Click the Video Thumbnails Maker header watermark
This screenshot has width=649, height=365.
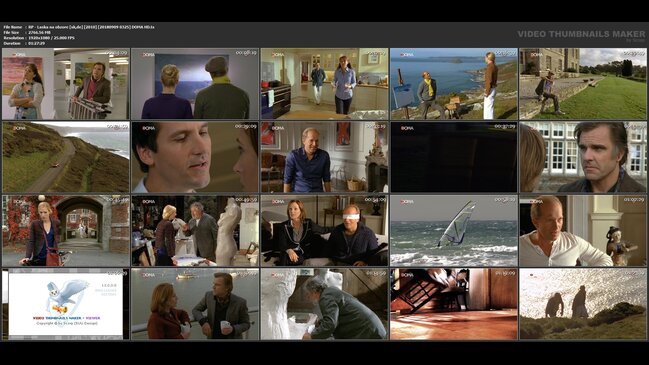[x=581, y=35]
